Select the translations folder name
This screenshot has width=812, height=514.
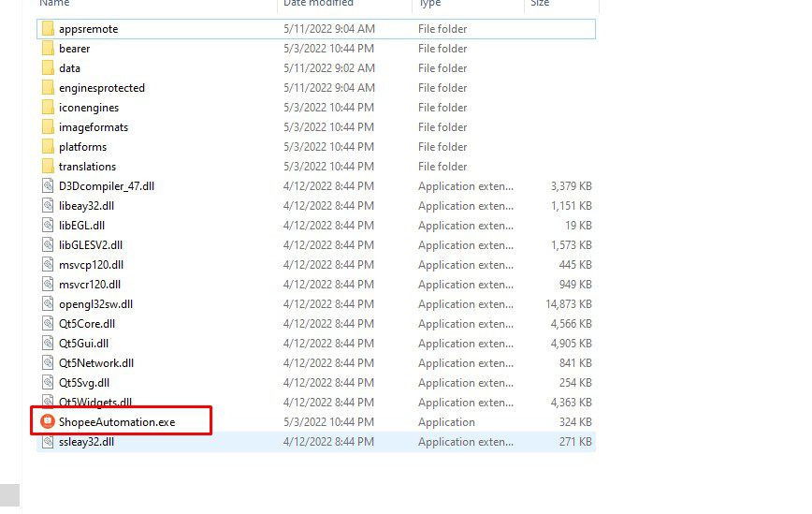pyautogui.click(x=88, y=167)
